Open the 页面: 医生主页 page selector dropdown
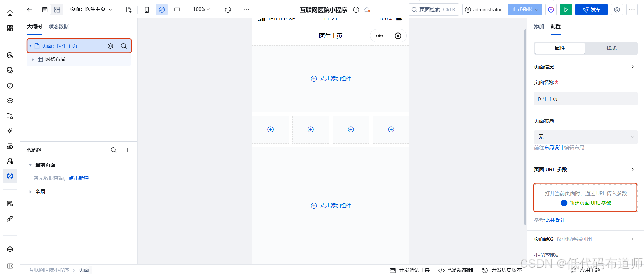Screen dimensions: 644x274 [x=91, y=10]
